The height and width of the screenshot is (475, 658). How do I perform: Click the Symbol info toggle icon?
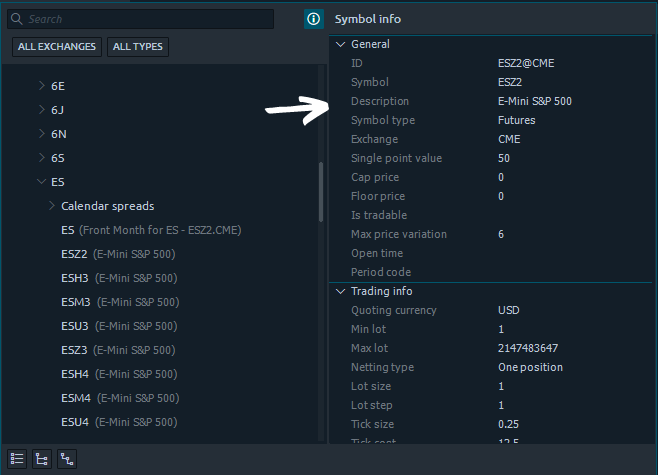point(313,19)
